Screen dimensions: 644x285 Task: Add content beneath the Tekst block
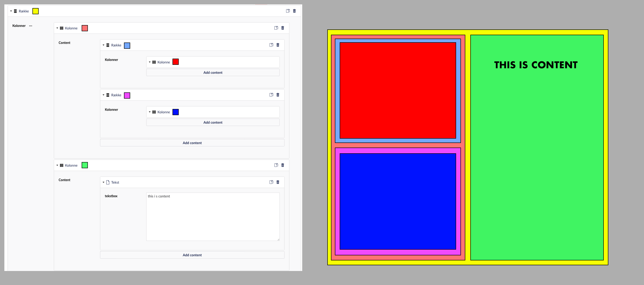coord(192,255)
